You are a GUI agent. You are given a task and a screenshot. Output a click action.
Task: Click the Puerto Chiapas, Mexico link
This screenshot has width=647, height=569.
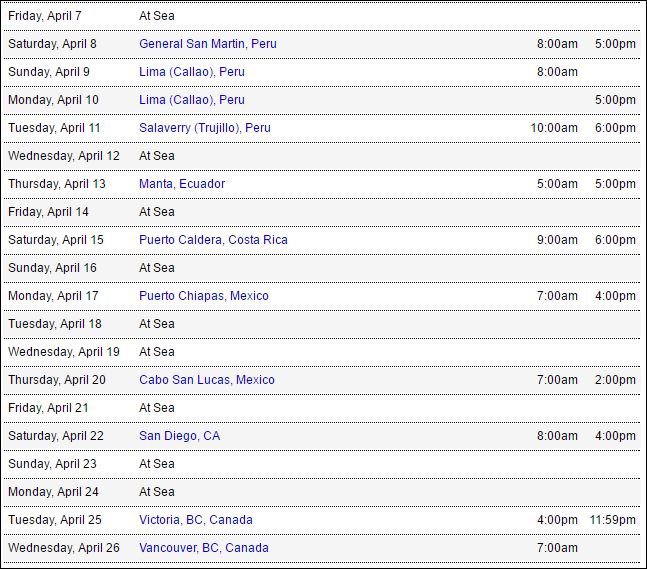pyautogui.click(x=204, y=296)
